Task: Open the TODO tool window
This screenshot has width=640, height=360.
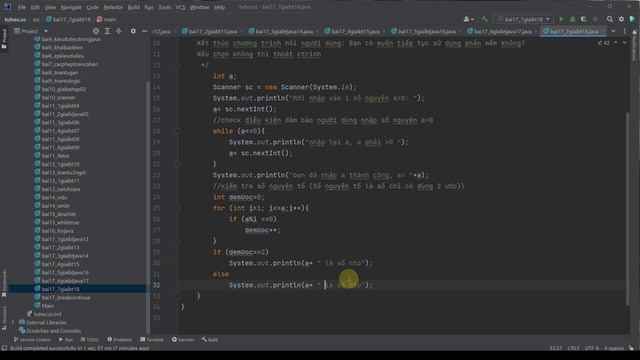Action: 89,340
